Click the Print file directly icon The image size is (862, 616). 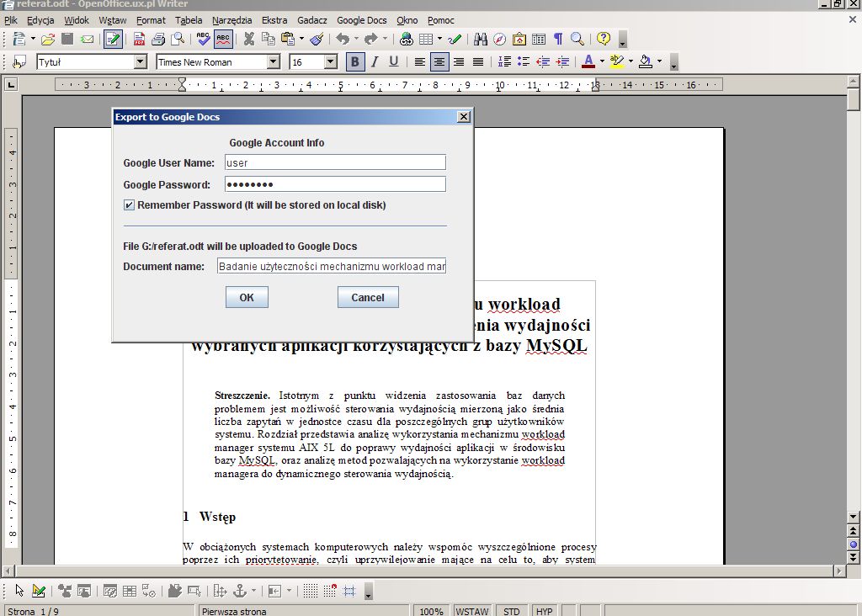[x=158, y=39]
